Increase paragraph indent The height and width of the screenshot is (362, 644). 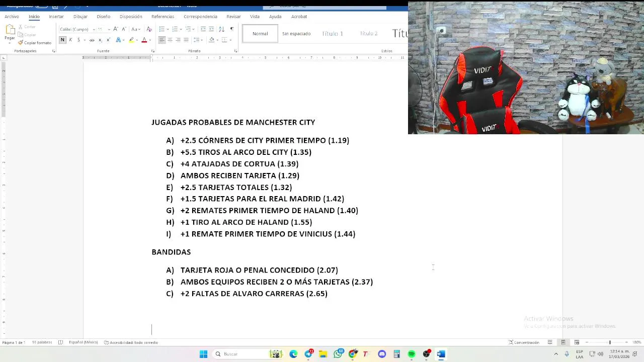click(x=211, y=29)
